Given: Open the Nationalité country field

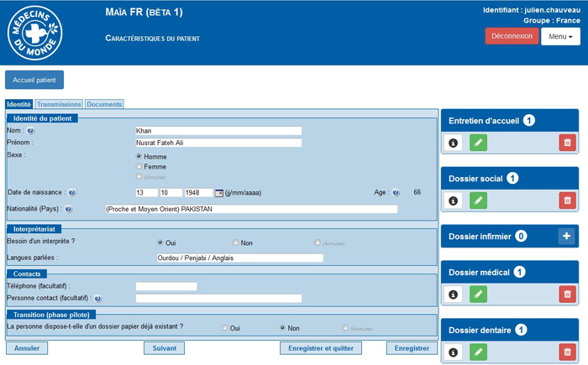Looking at the screenshot, I should [x=250, y=209].
